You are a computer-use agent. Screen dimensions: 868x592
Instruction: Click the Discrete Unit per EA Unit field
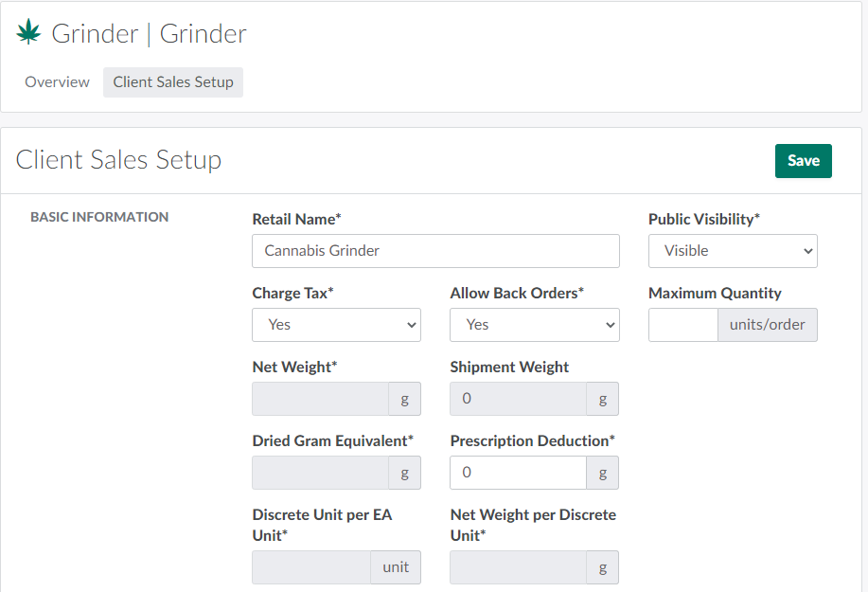pyautogui.click(x=310, y=567)
